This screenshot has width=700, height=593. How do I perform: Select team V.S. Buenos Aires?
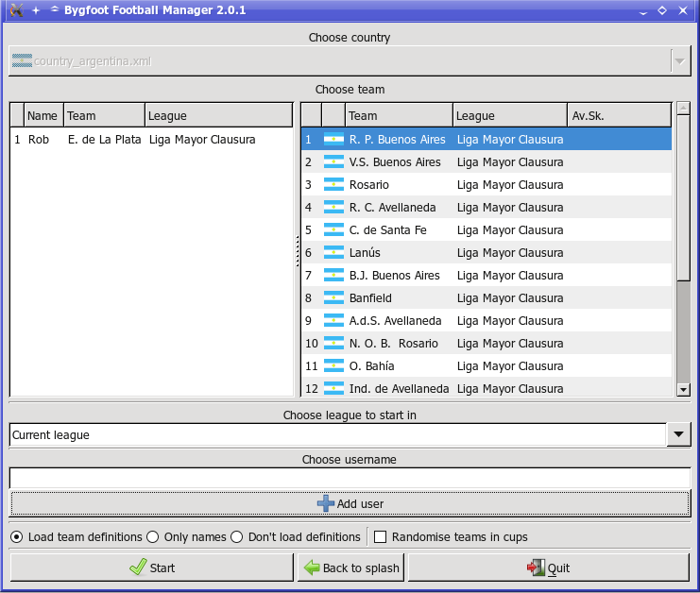[x=487, y=162]
